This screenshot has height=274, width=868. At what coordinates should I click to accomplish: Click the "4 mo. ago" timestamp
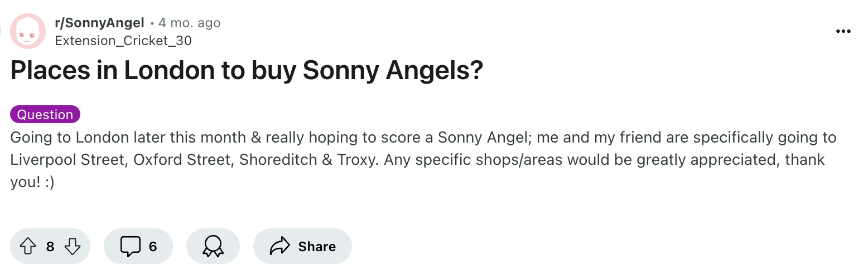pos(190,23)
